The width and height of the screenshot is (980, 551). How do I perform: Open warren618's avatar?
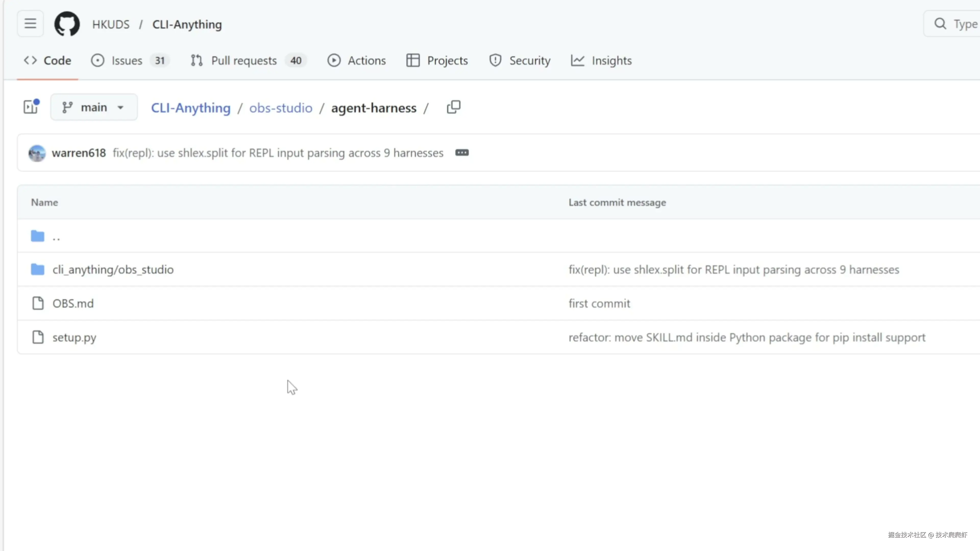point(37,153)
